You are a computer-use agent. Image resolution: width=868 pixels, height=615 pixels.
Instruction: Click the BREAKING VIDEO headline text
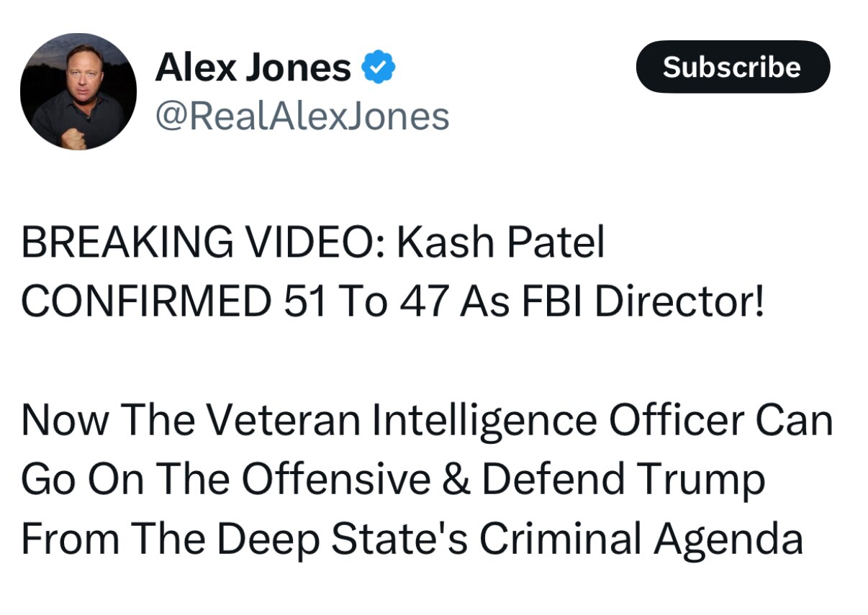coord(313,241)
